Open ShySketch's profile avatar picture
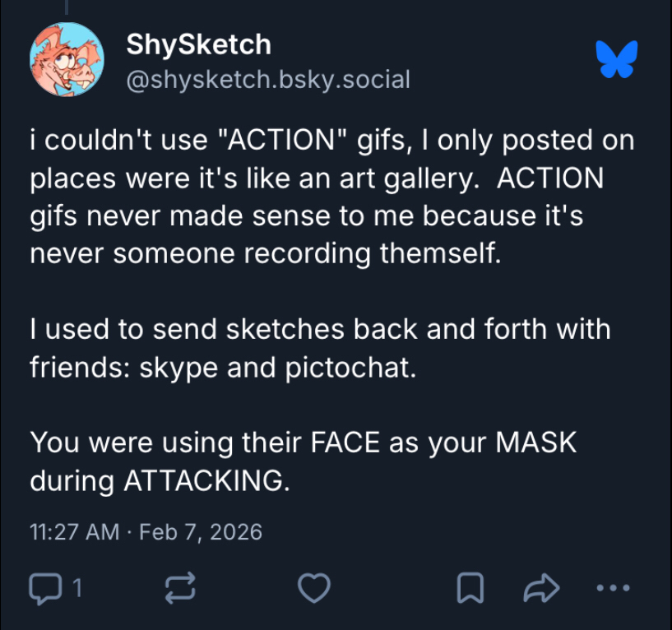The width and height of the screenshot is (672, 630). [x=67, y=59]
